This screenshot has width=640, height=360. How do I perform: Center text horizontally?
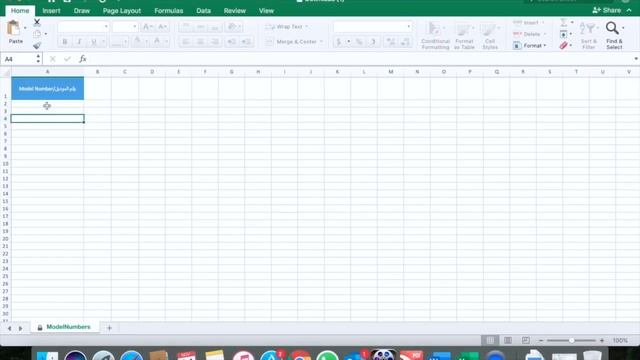[x=200, y=42]
